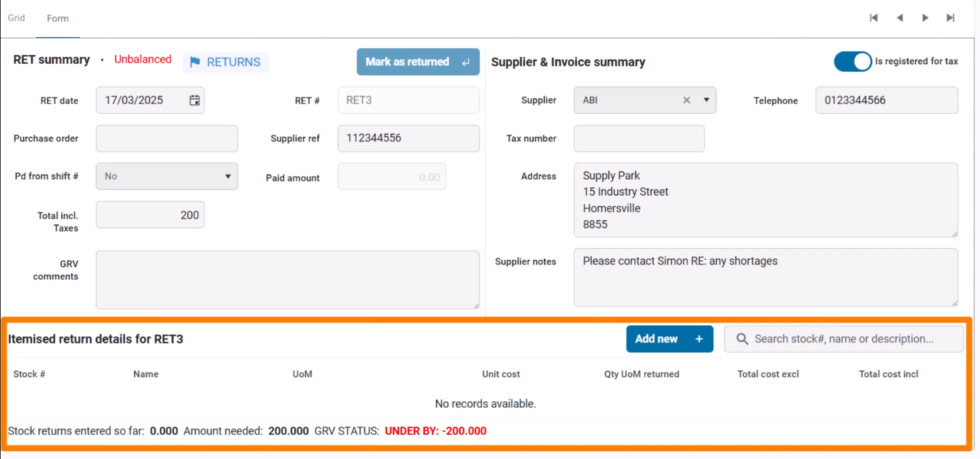Go to the next record
The image size is (980, 459).
pyautogui.click(x=925, y=18)
